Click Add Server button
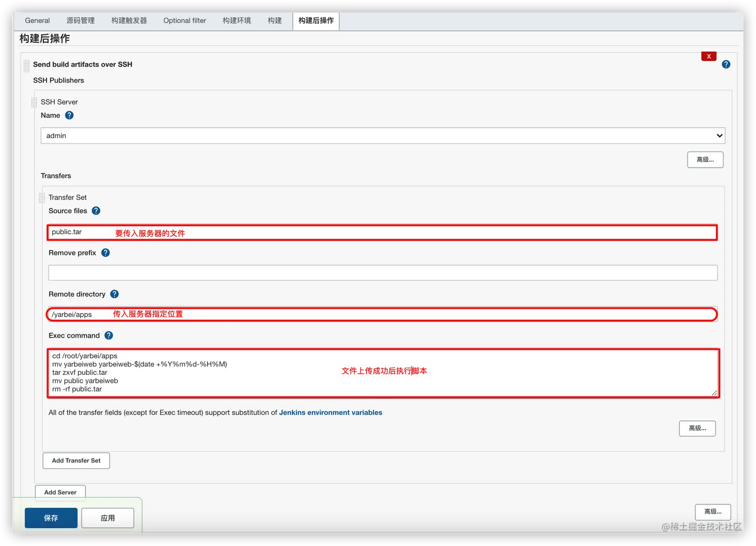 pos(60,492)
